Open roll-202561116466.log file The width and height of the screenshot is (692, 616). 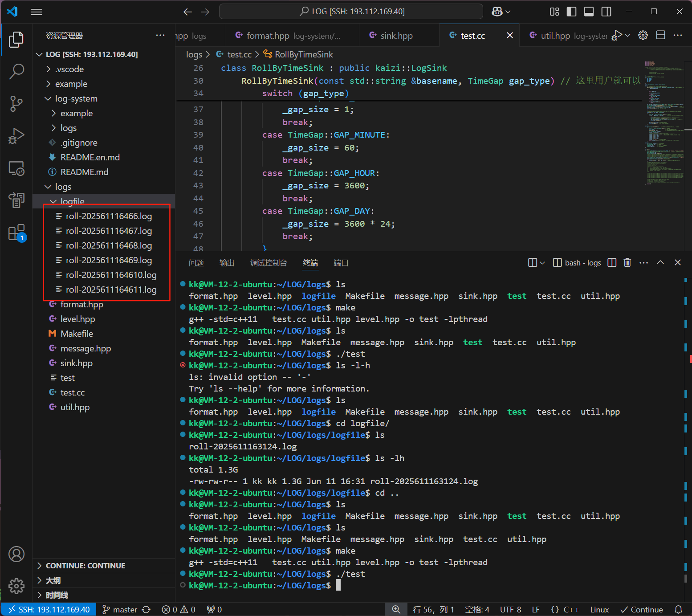pos(104,216)
